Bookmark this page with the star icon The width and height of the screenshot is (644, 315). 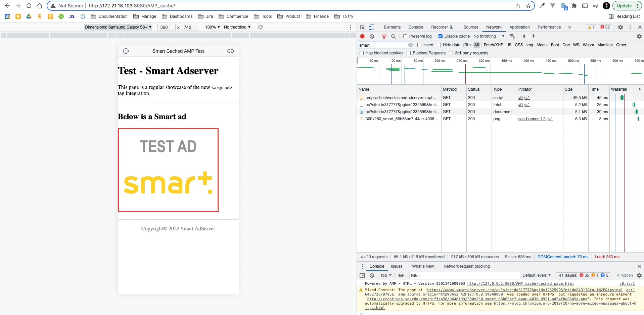click(528, 6)
